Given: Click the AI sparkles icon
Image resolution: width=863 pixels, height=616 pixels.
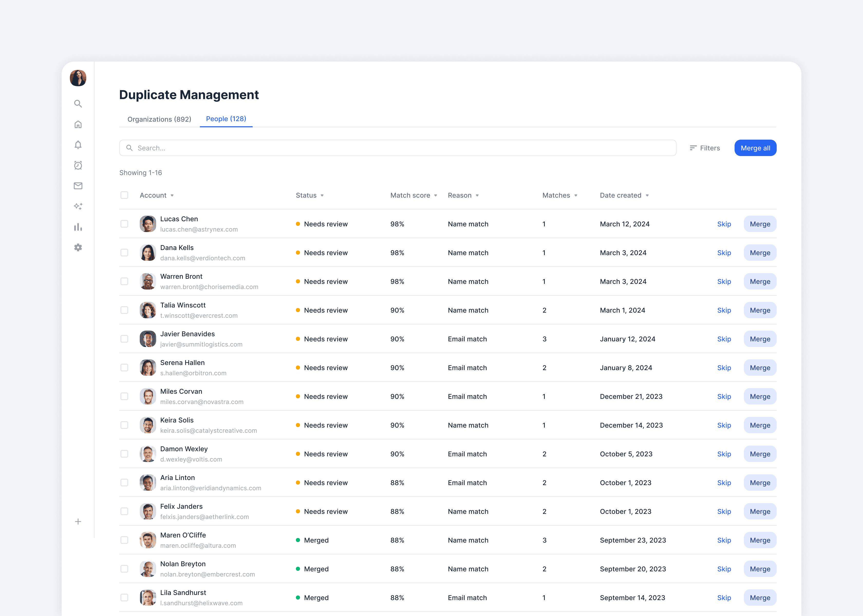Looking at the screenshot, I should point(78,206).
